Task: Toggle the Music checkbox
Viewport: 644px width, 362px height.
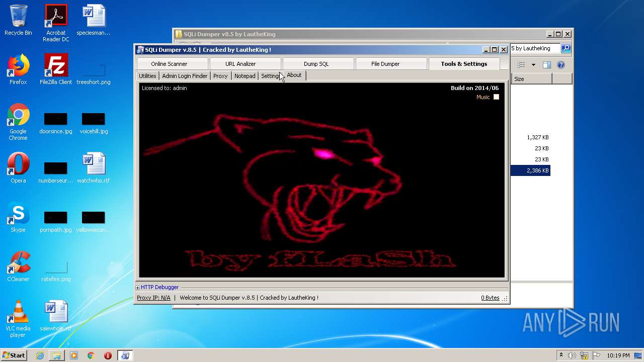Action: [x=496, y=97]
